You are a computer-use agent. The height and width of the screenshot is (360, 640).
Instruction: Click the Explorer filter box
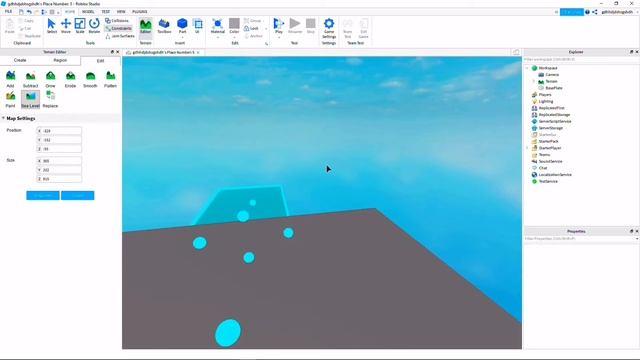coord(581,59)
